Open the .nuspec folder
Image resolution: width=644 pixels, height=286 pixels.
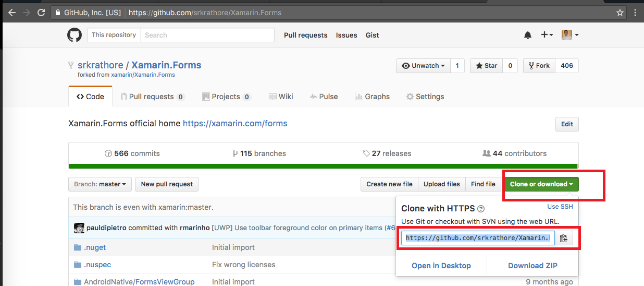(97, 265)
